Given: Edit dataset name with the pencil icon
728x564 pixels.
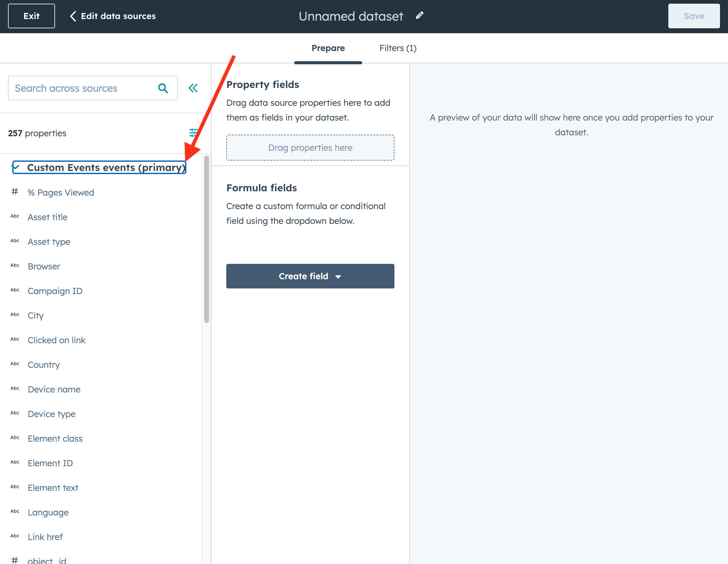Looking at the screenshot, I should (419, 15).
